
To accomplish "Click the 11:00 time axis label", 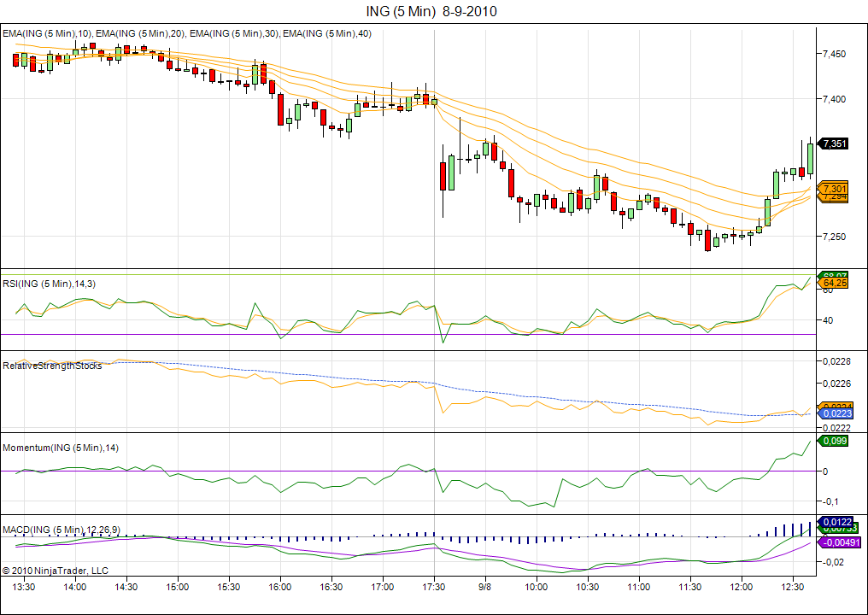I will tap(639, 586).
